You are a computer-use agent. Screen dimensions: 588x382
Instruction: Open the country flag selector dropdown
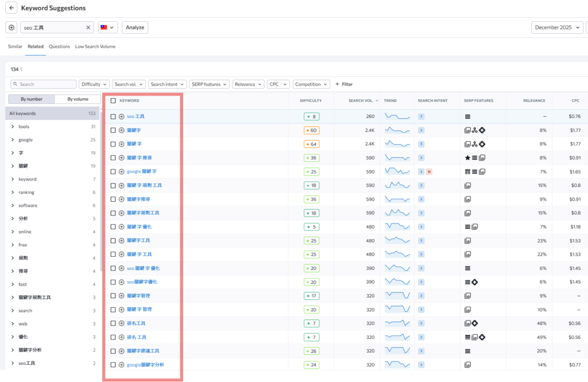point(107,28)
